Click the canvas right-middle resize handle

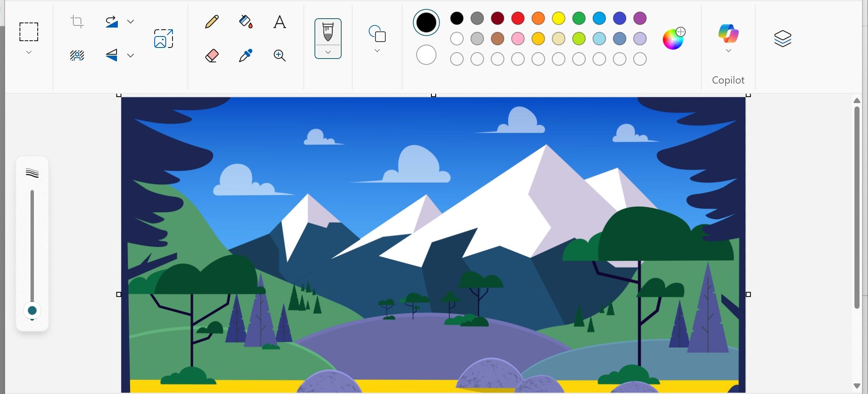(748, 294)
